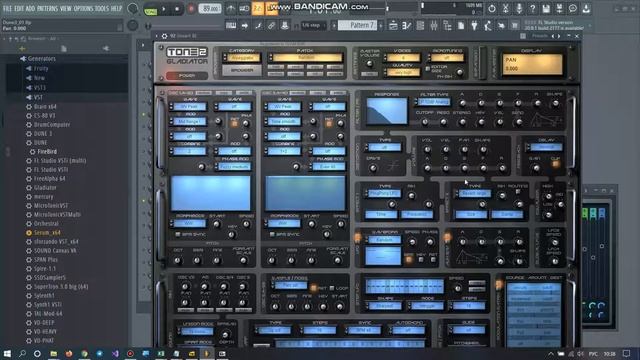Click the MASTER VOLUME knob

pyautogui.click(x=369, y=64)
